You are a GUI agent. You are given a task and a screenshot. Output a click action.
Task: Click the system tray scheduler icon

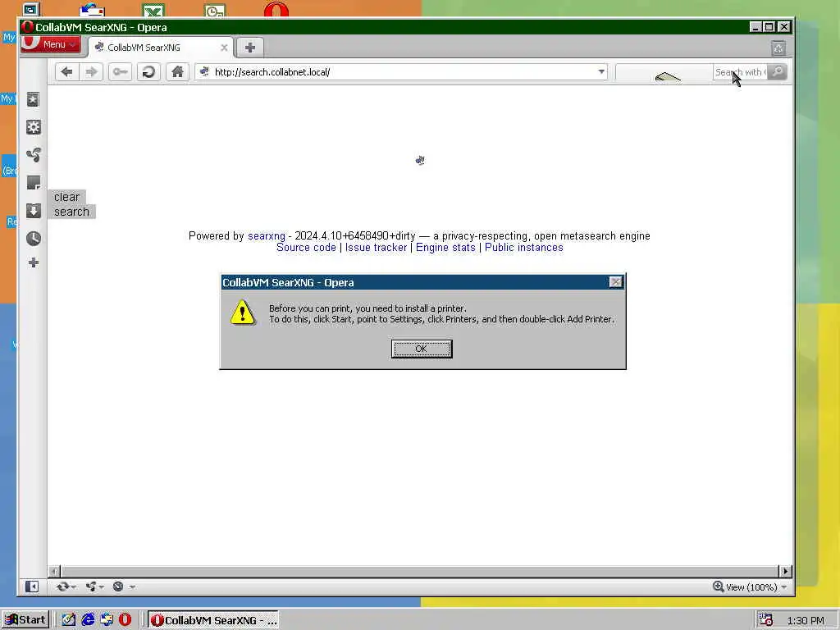765,620
